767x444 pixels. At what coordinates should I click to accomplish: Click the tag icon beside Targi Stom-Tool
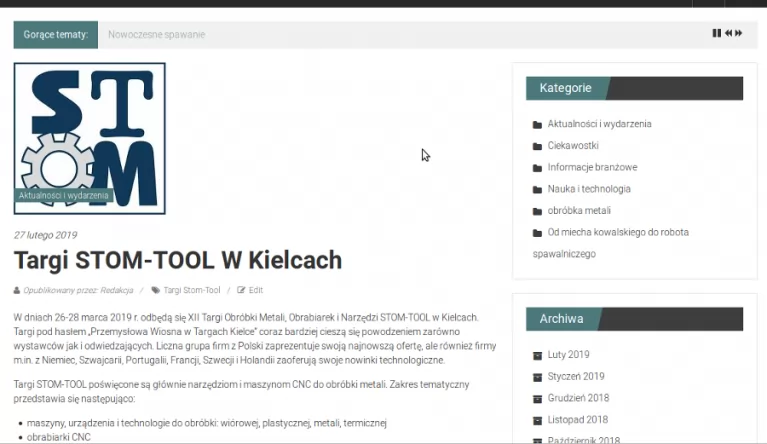(156, 290)
